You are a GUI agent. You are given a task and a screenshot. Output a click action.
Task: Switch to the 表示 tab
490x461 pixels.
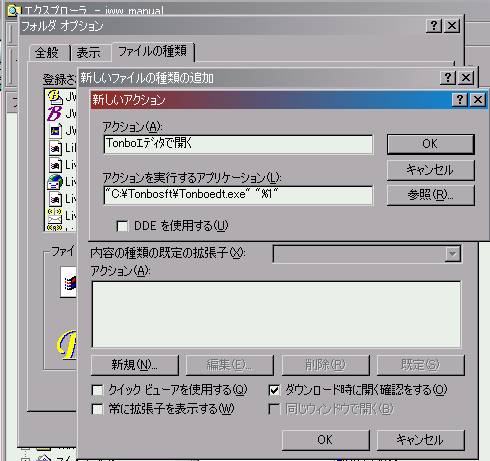pos(88,53)
